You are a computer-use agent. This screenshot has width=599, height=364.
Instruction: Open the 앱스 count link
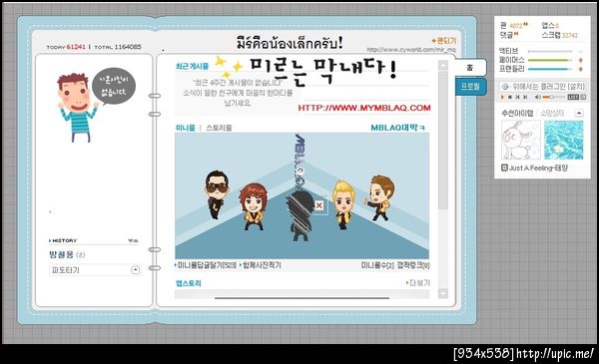click(550, 26)
